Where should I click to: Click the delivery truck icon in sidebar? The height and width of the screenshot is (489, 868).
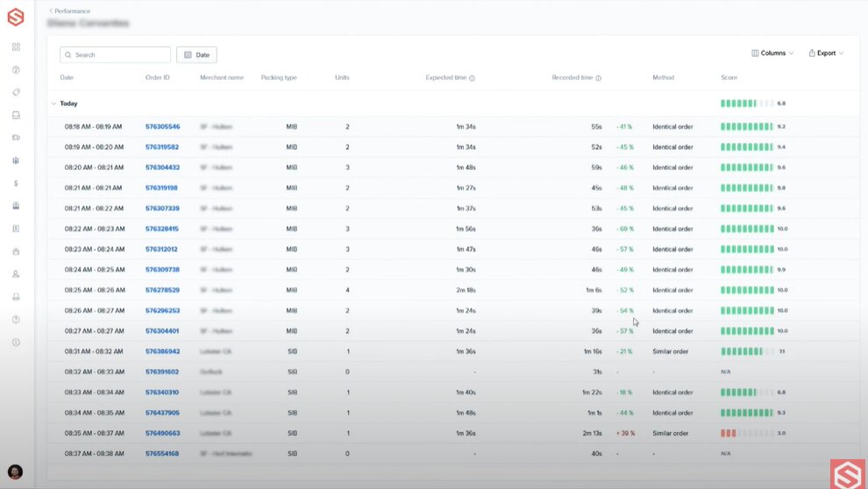[x=16, y=138]
